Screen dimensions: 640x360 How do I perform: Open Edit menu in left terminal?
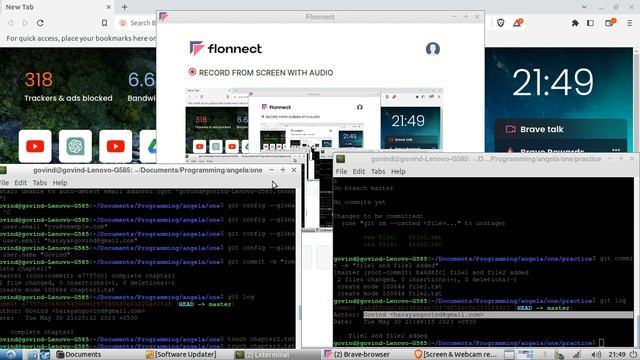[20, 182]
